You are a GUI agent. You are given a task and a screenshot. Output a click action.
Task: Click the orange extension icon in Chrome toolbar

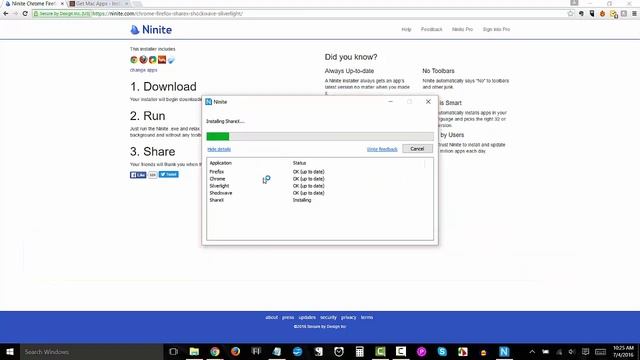tap(602, 13)
